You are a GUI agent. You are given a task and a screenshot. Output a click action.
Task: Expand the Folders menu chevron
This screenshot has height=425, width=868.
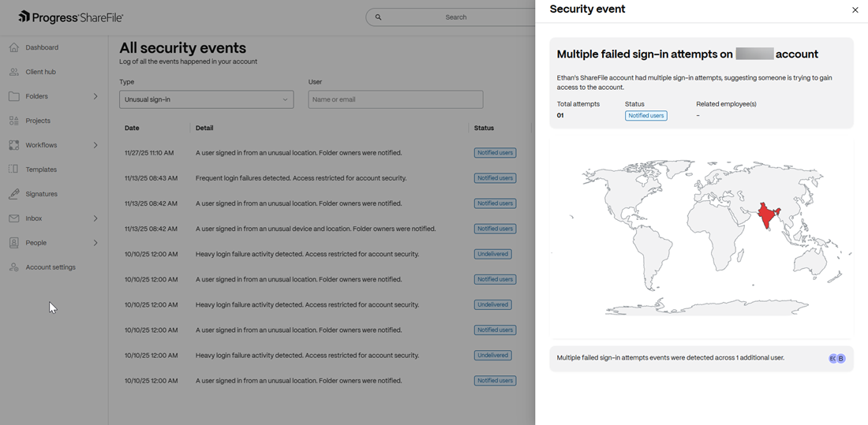pyautogui.click(x=95, y=96)
